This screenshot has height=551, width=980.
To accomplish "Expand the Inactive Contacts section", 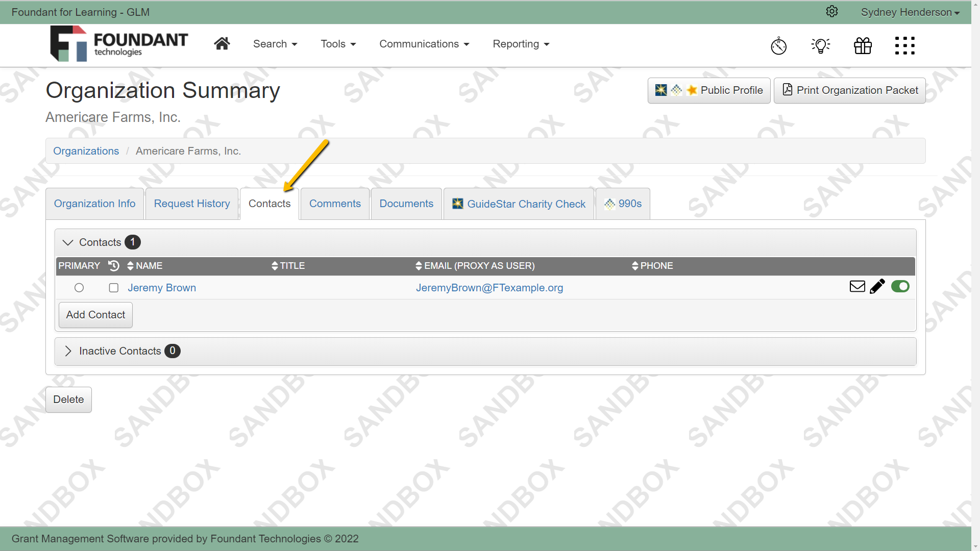I will tap(68, 351).
